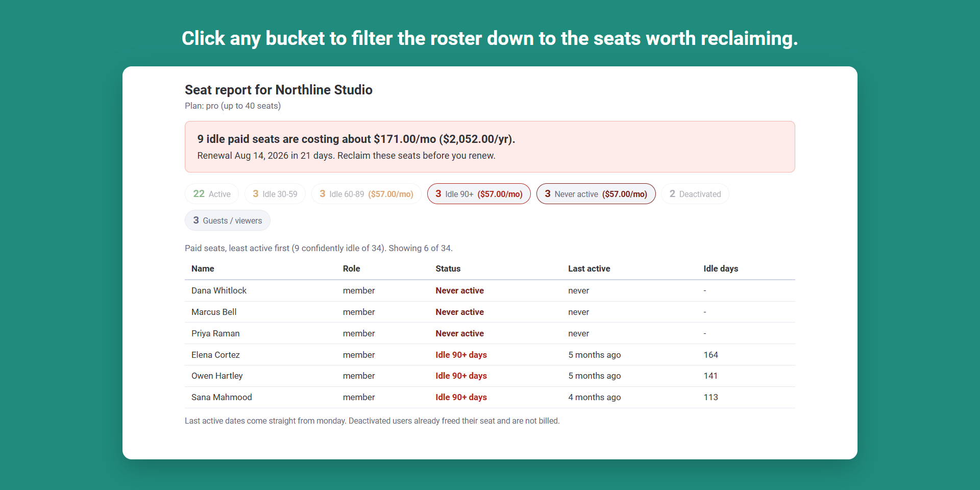Click the 113 idle days value
The height and width of the screenshot is (490, 980).
click(x=710, y=397)
